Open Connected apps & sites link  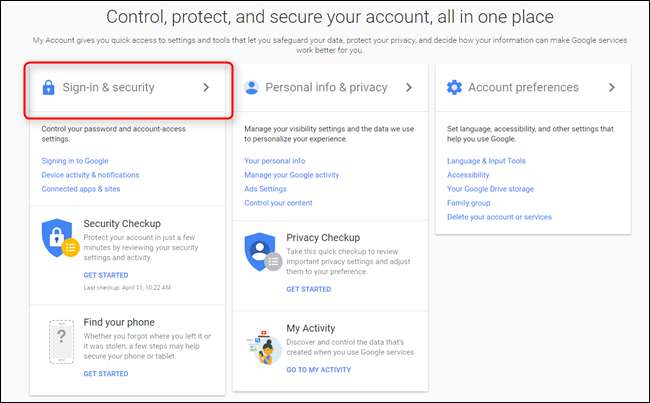pyautogui.click(x=82, y=189)
